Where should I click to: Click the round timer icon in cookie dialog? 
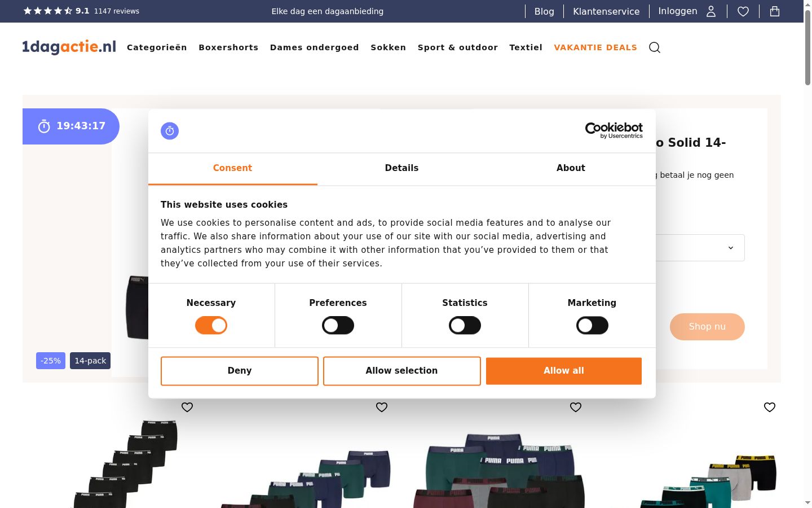coord(170,131)
